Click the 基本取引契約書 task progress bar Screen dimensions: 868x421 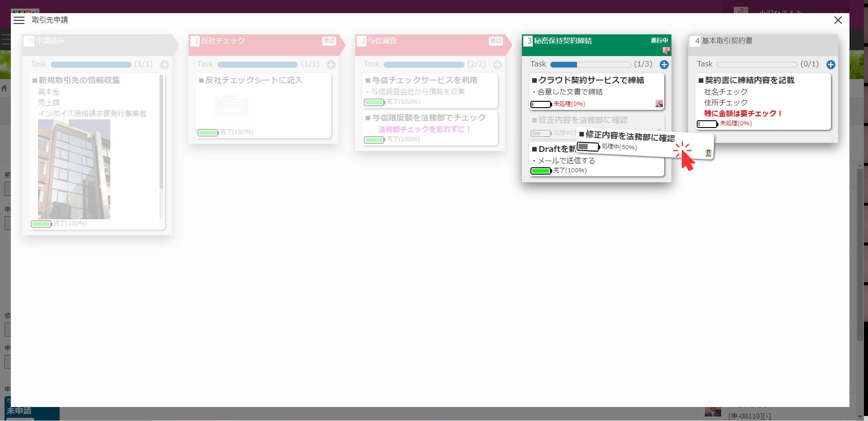pos(757,65)
